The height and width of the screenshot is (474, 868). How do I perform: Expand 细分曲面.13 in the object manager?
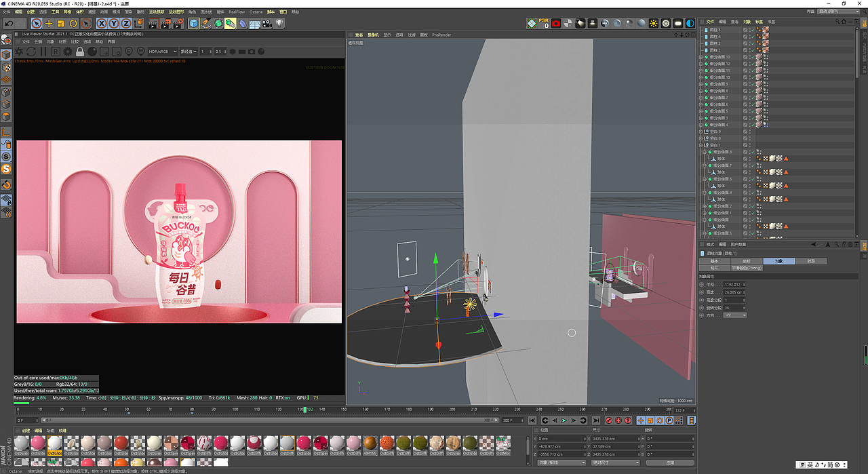701,57
